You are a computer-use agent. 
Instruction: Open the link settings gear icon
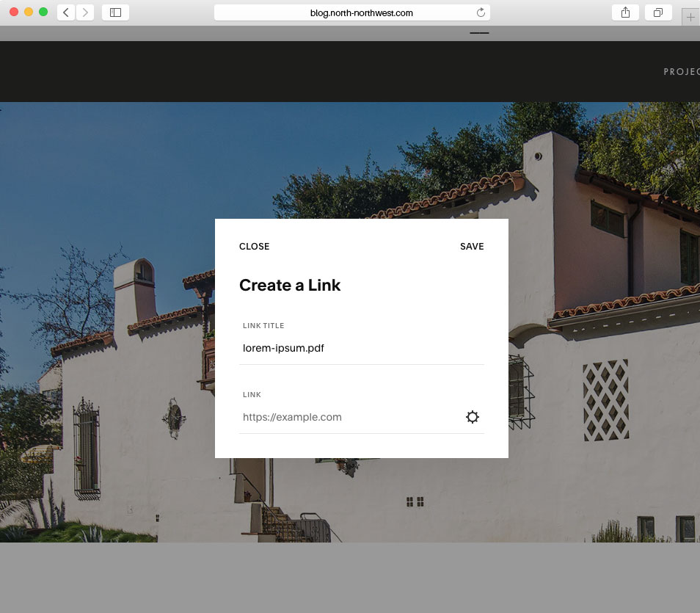coord(473,417)
